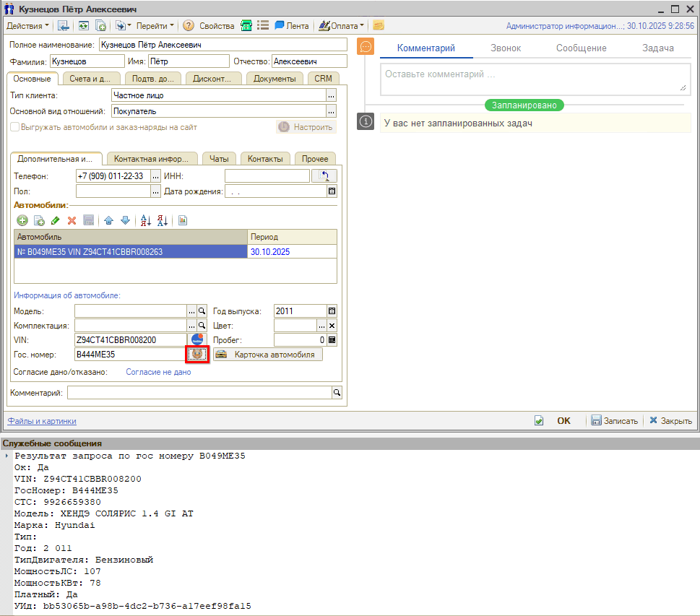Image resolution: width=700 pixels, height=616 pixels.
Task: Click the Карточка автомобиля button
Action: [x=268, y=355]
